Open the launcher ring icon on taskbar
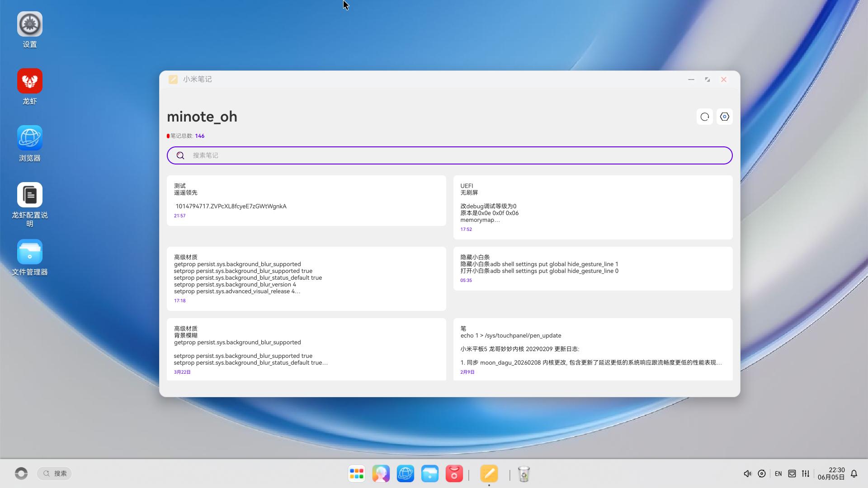The height and width of the screenshot is (488, 868). [x=21, y=473]
